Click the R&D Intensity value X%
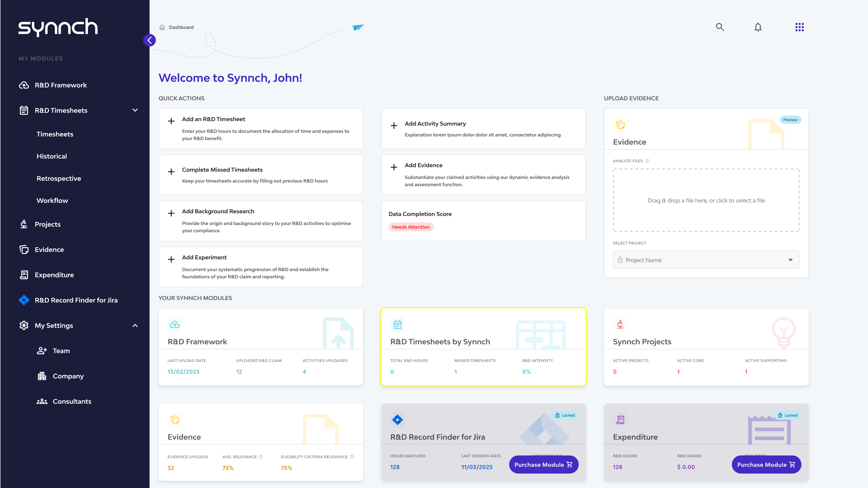Screen dimensions: 868x488 tap(526, 371)
